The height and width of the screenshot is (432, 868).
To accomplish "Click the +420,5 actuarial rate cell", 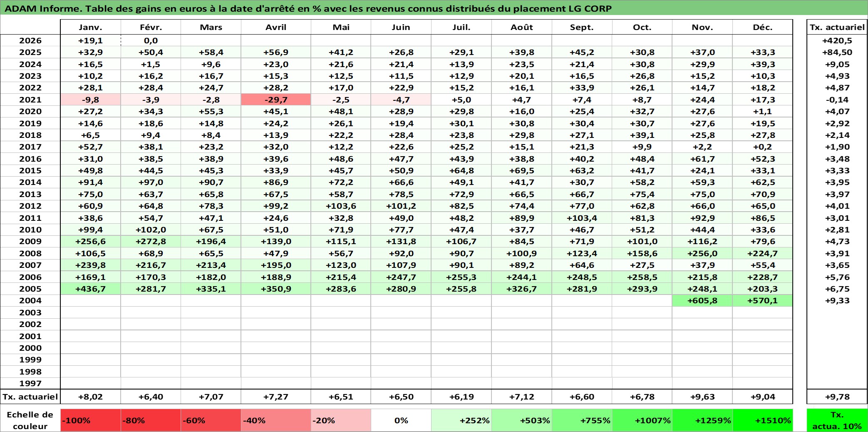I will pos(837,40).
